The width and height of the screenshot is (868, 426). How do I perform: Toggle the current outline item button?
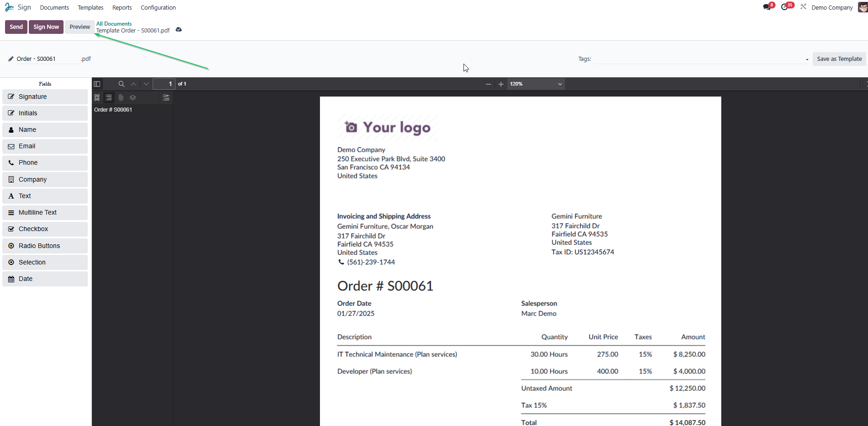coord(166,97)
